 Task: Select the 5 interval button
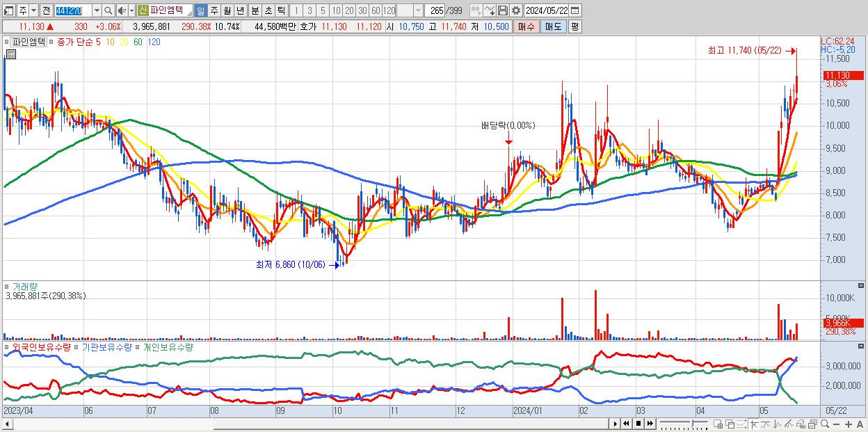pyautogui.click(x=323, y=10)
